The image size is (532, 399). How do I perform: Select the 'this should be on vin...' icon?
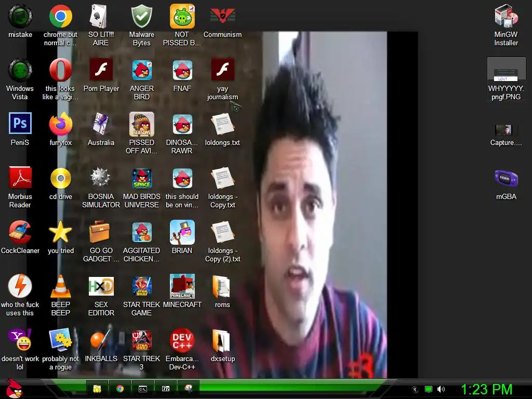[x=182, y=179]
